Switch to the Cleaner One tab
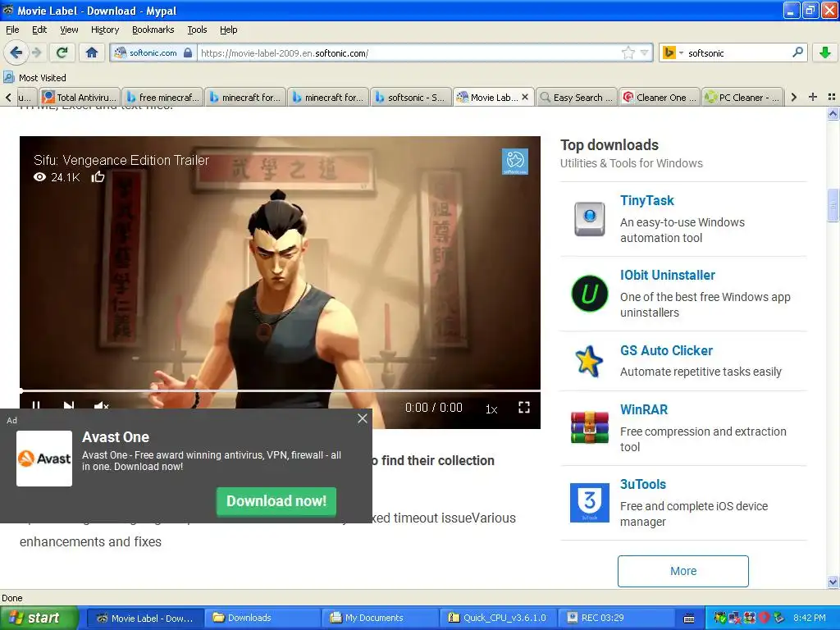Viewport: 840px width, 630px height. 660,98
